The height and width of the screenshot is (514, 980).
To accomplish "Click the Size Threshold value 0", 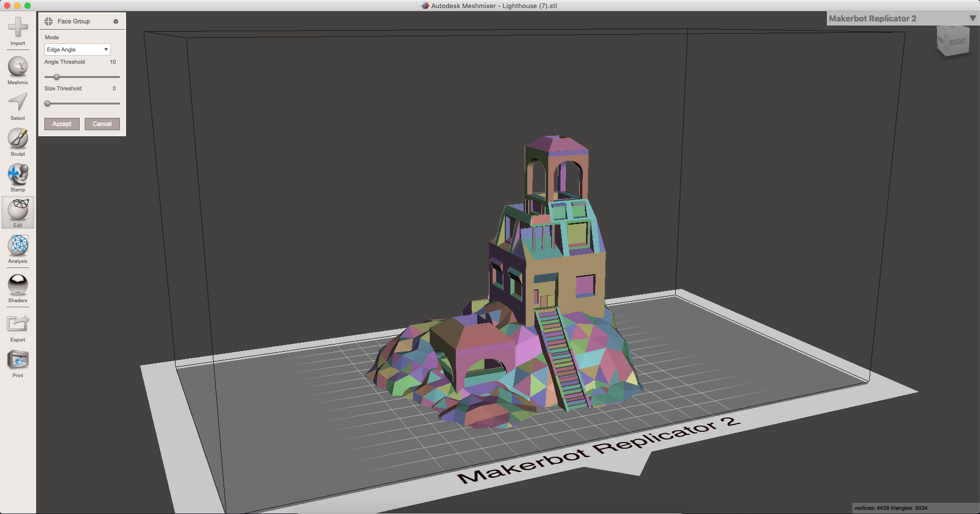I will [x=114, y=88].
